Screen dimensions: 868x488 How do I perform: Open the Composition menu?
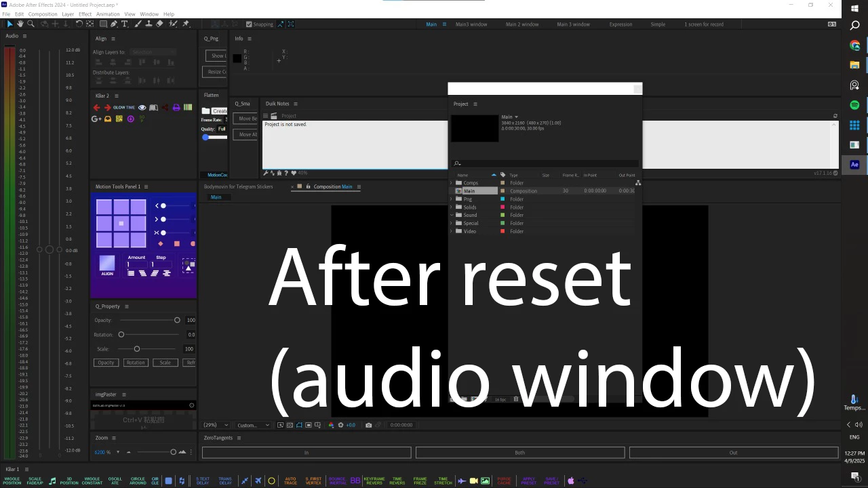43,14
